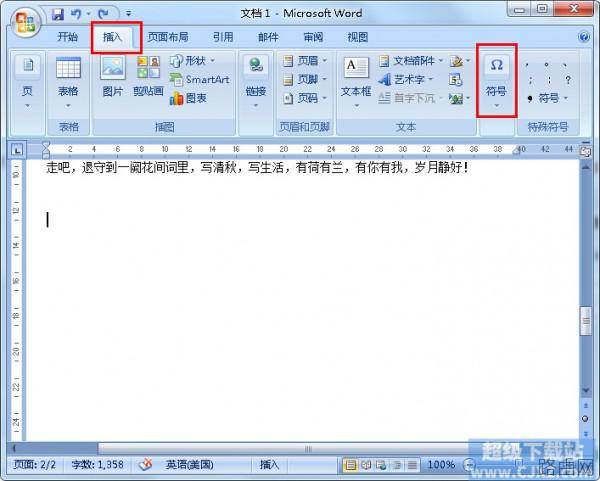
Task: Open the 链接 links dropdown
Action: (x=256, y=83)
